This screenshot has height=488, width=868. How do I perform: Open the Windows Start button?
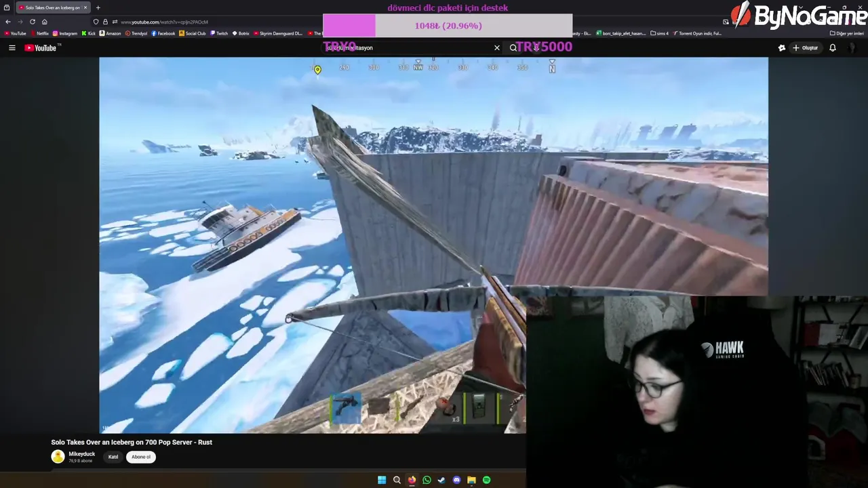pos(382,480)
